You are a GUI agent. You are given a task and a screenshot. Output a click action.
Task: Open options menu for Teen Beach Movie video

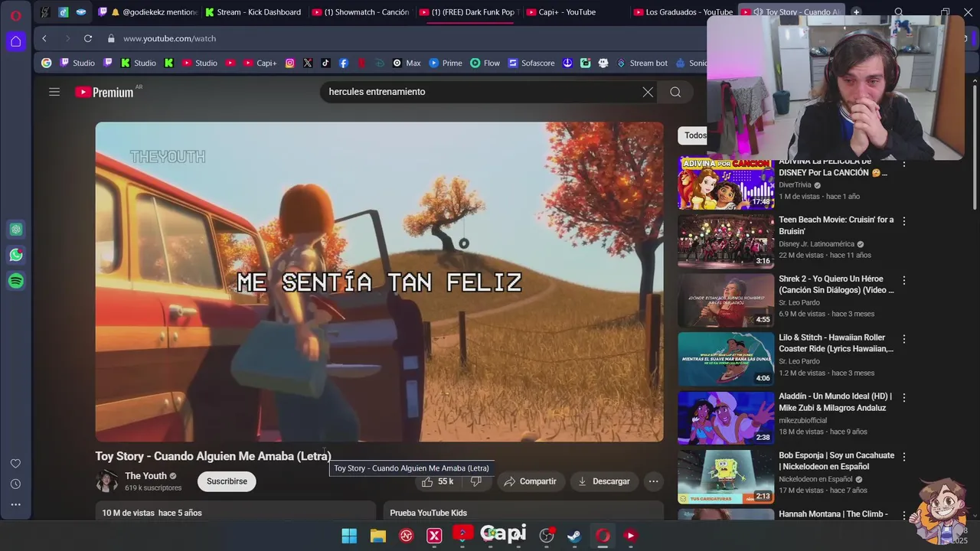point(903,221)
